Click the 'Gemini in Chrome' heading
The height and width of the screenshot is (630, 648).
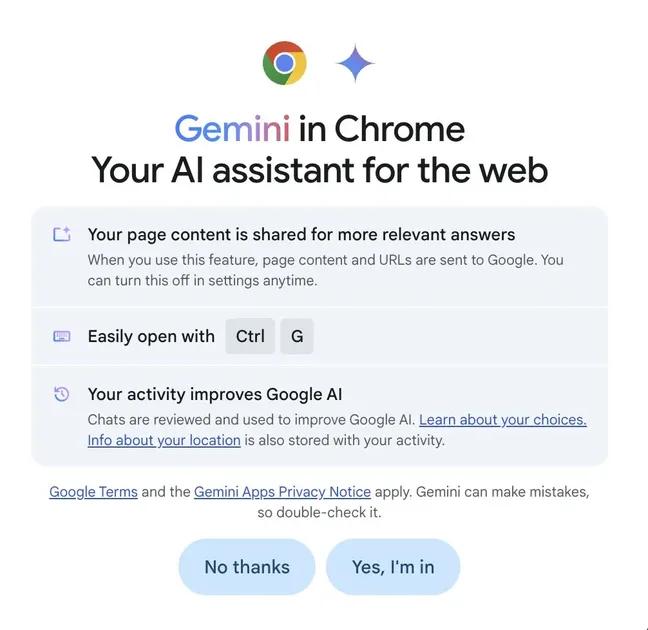click(x=320, y=129)
